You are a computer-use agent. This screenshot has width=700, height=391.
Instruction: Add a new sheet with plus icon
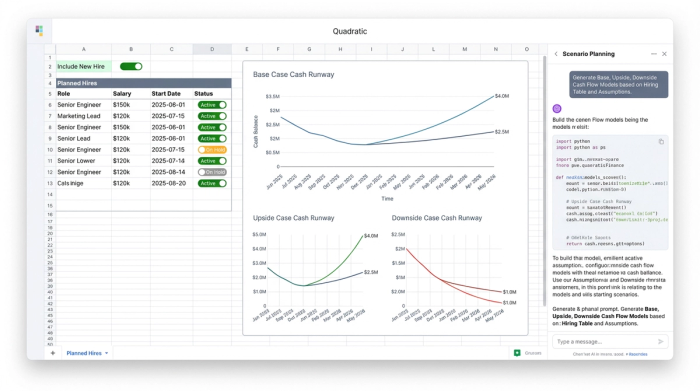point(53,353)
